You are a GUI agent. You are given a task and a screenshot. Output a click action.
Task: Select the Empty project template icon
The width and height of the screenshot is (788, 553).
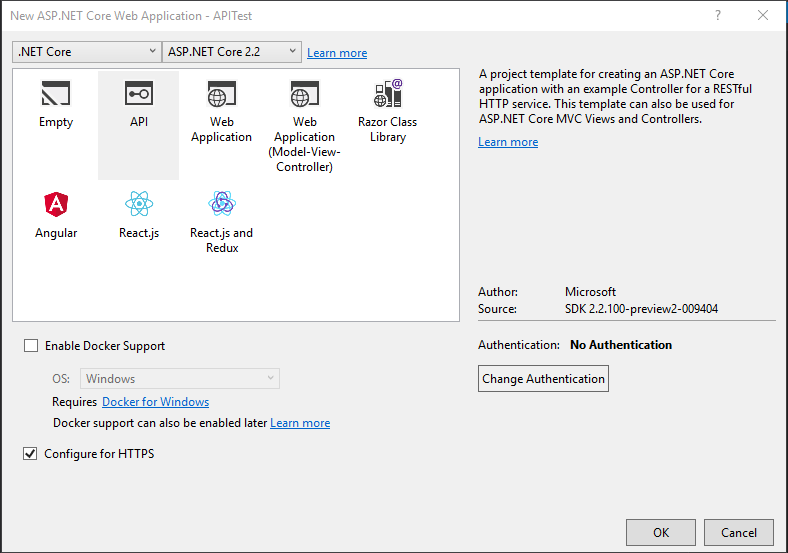coord(56,95)
